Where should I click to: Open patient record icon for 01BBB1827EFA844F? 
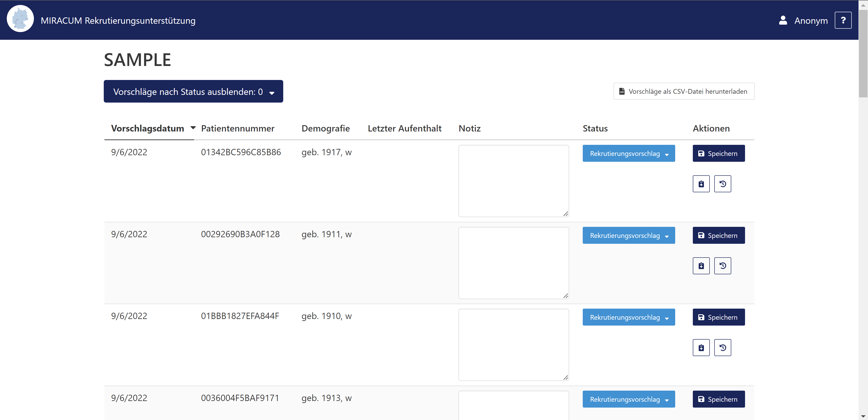[701, 347]
